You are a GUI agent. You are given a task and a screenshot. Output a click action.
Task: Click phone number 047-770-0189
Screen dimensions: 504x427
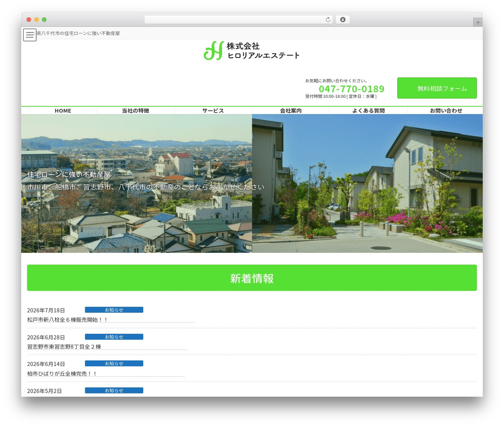pyautogui.click(x=352, y=89)
